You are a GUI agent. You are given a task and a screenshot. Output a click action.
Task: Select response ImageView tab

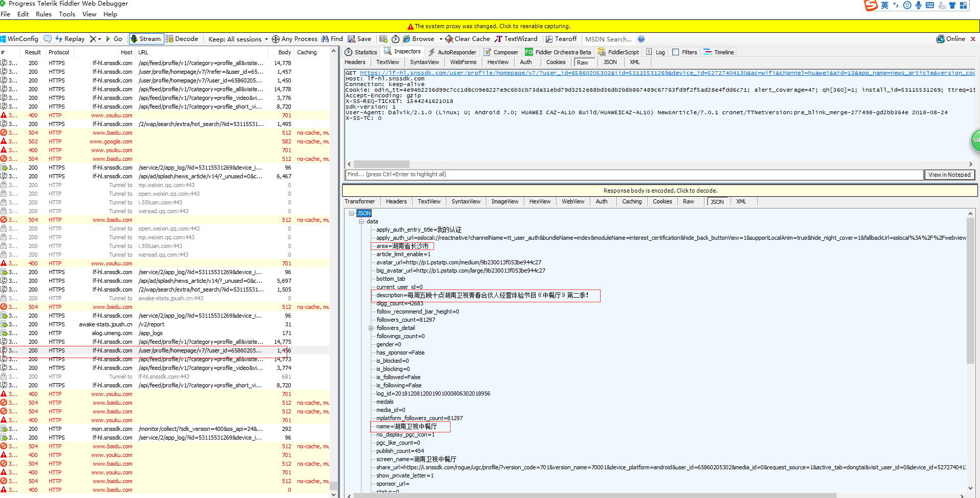(505, 201)
